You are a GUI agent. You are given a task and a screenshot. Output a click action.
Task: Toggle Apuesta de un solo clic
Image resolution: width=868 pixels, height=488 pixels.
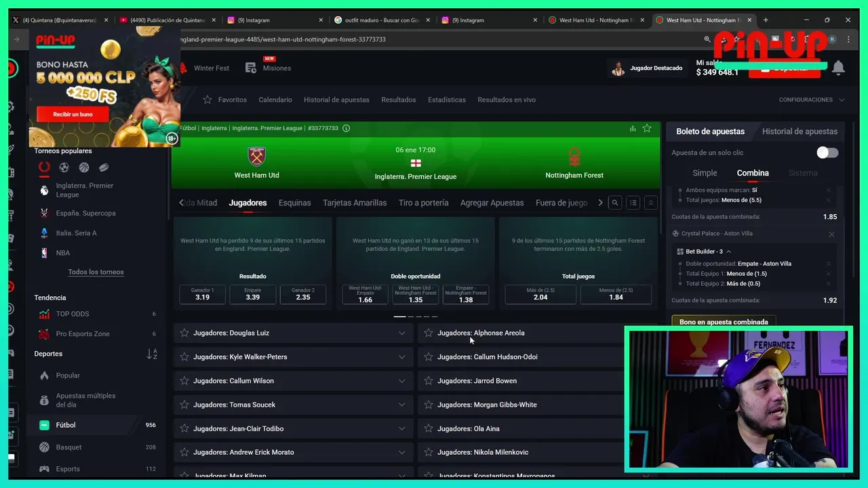click(x=827, y=152)
